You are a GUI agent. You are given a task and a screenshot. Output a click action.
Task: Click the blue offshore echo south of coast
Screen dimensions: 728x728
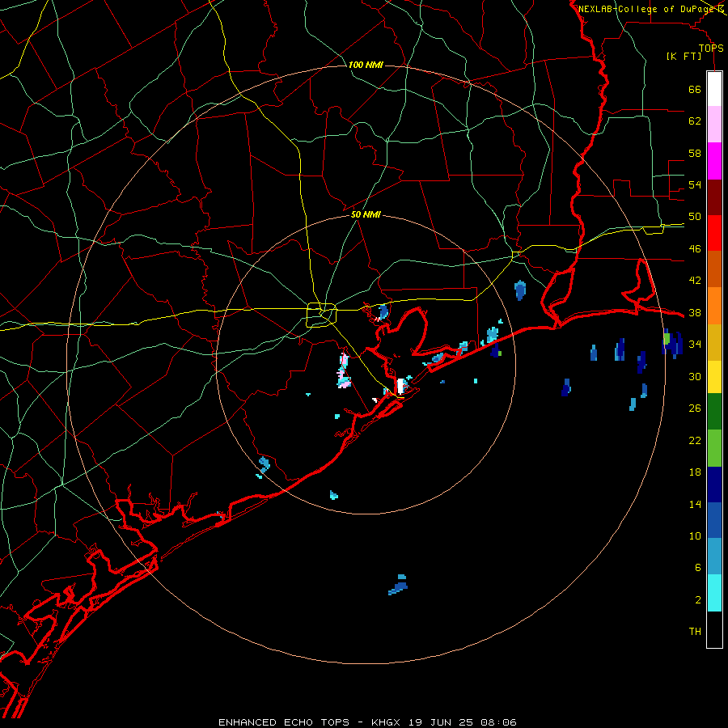(399, 585)
